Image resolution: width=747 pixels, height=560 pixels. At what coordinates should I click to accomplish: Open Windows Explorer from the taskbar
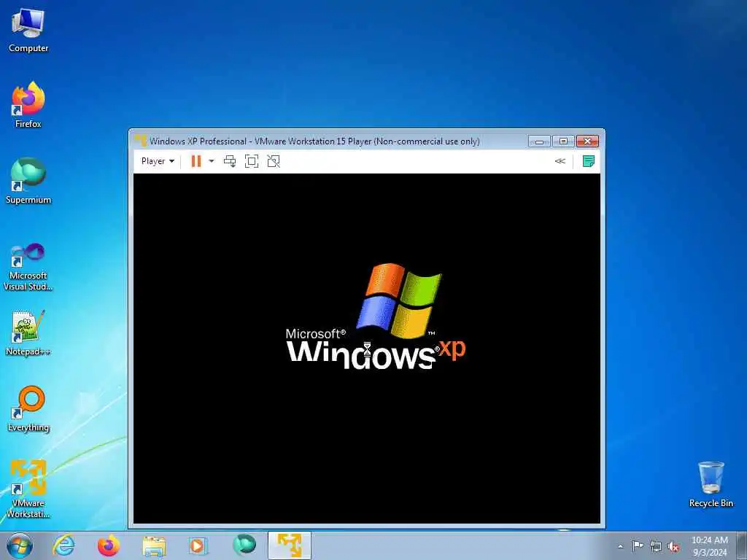(154, 545)
